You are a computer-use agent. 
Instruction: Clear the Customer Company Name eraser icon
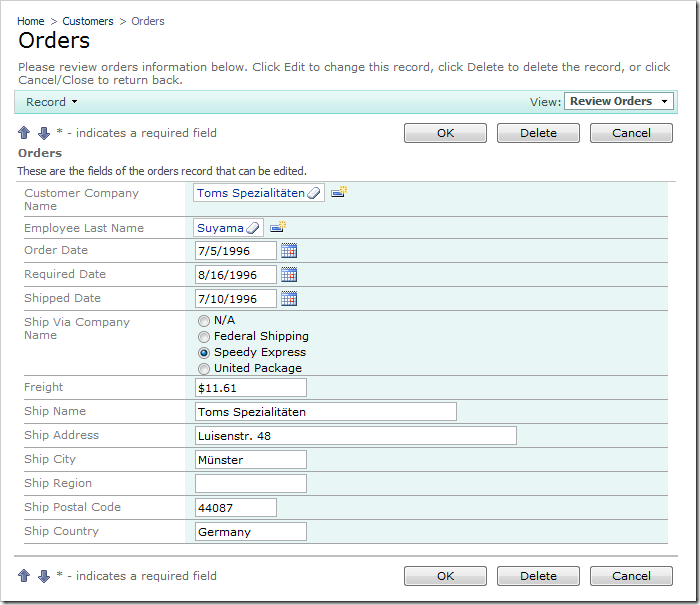pyautogui.click(x=314, y=193)
